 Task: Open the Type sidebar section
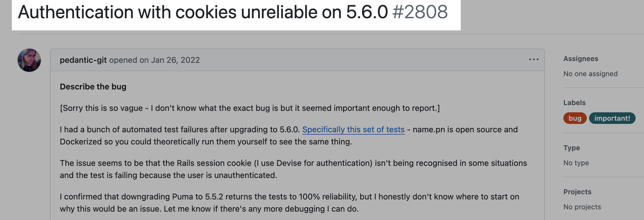coord(571,148)
